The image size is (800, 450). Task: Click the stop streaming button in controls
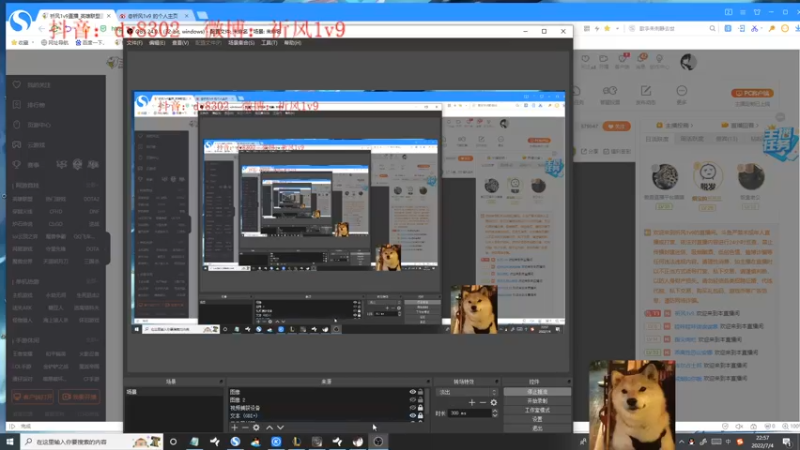(x=537, y=392)
